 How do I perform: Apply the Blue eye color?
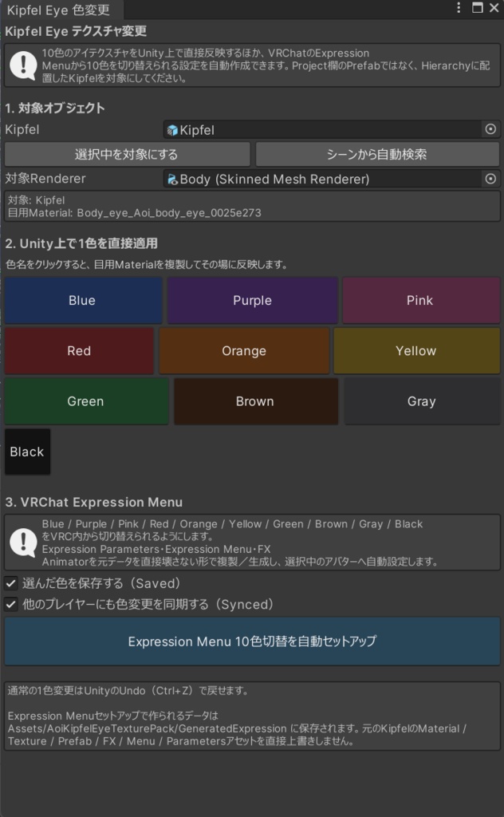[83, 301]
